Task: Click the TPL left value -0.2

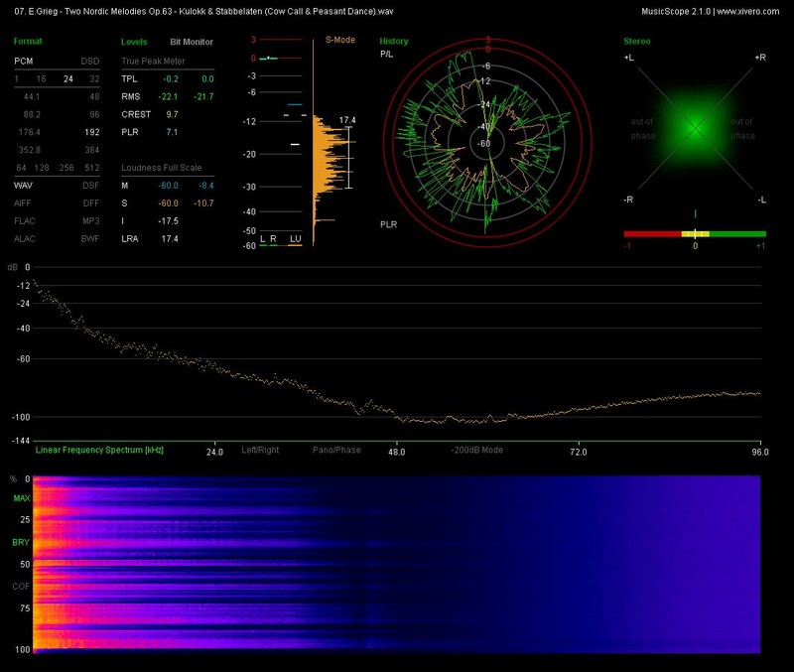Action: click(171, 79)
